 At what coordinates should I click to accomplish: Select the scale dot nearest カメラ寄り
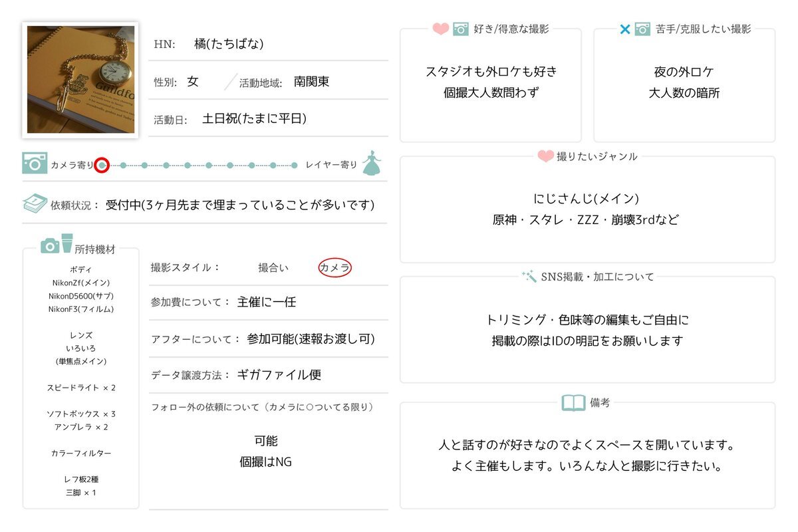coord(101,165)
